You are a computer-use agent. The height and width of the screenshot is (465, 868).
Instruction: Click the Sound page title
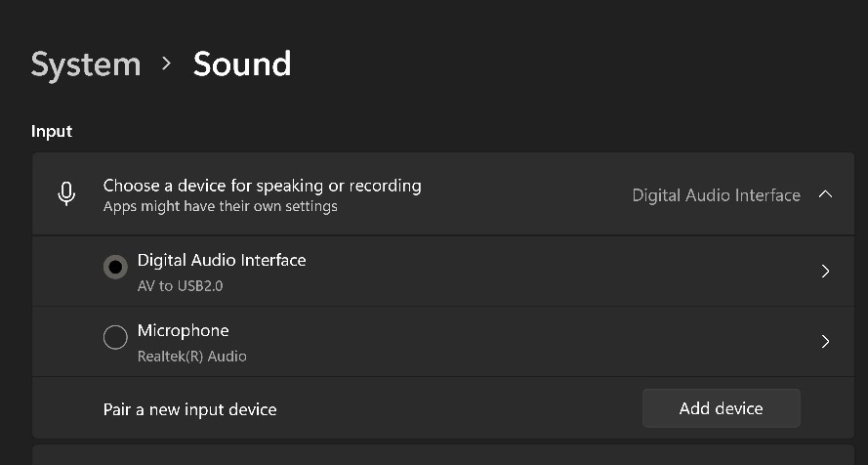(242, 63)
